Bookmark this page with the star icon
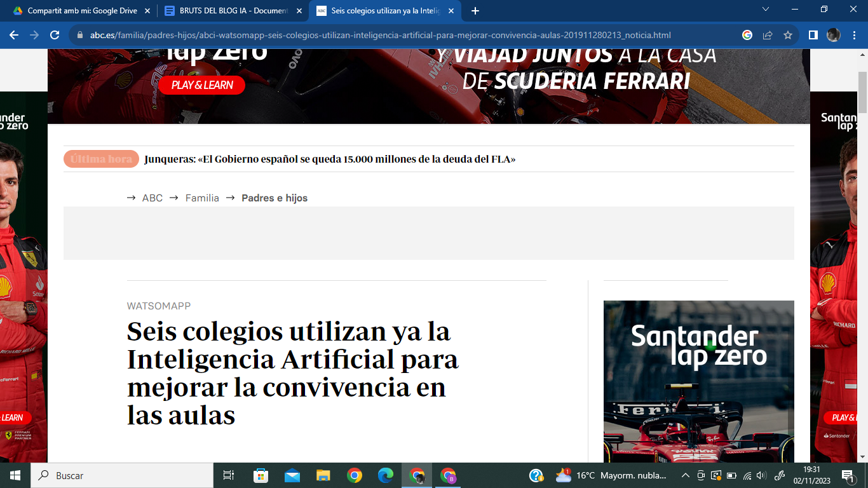The height and width of the screenshot is (488, 868). (788, 35)
